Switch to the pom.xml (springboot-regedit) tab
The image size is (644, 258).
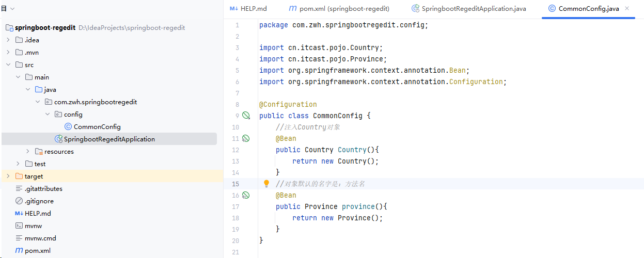pyautogui.click(x=339, y=9)
